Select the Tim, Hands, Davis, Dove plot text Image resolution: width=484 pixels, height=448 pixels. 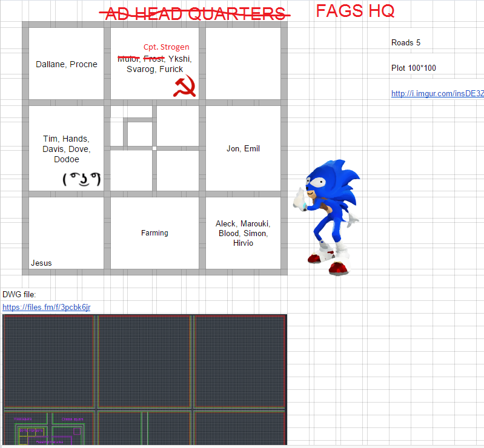pyautogui.click(x=67, y=149)
